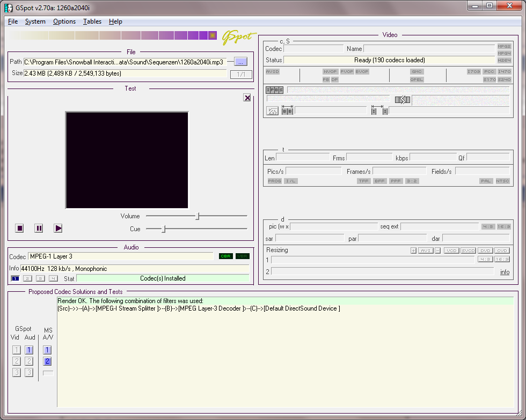Open the File menu
The height and width of the screenshot is (420, 526).
point(13,21)
